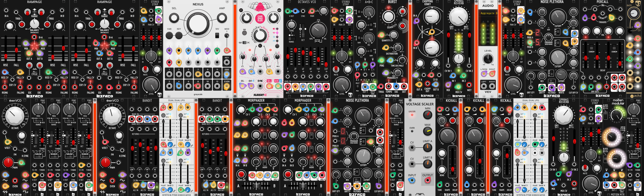
Task: Click the DISTRIBUTION knob on Burst
Action: coord(398,47)
